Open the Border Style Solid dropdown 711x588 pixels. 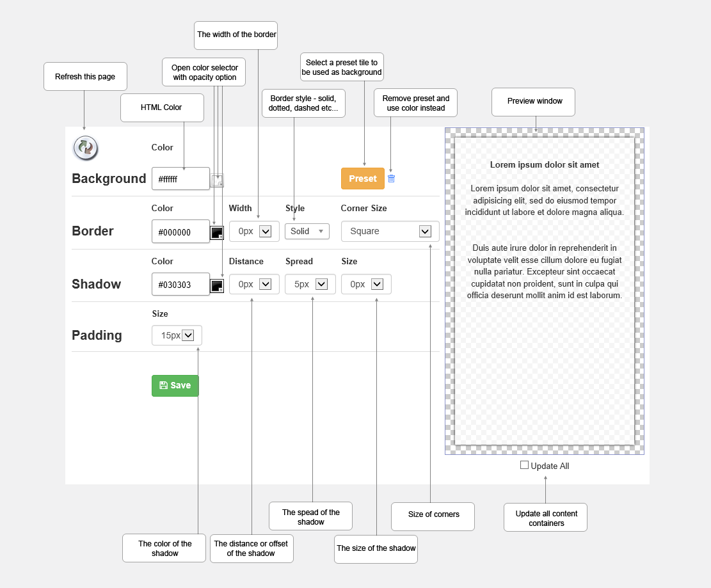coord(307,231)
